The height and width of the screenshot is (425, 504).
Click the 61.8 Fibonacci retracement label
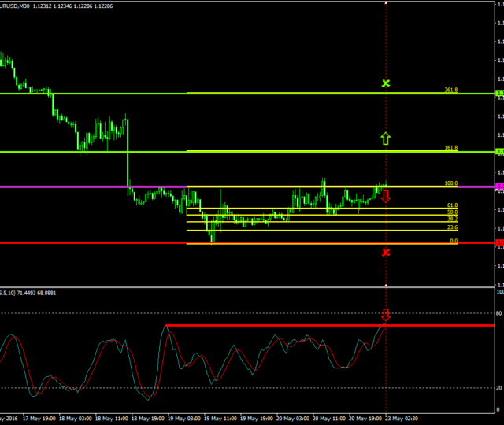(x=452, y=205)
